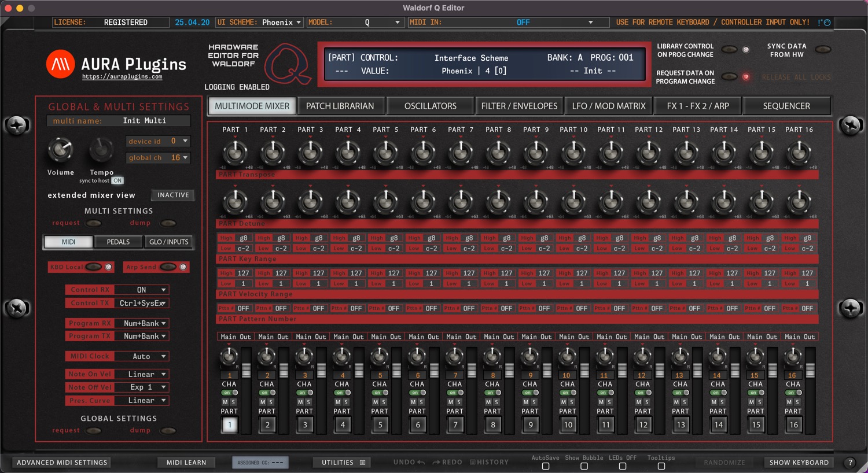Open the device id dropdown
The height and width of the screenshot is (473, 868).
[159, 141]
